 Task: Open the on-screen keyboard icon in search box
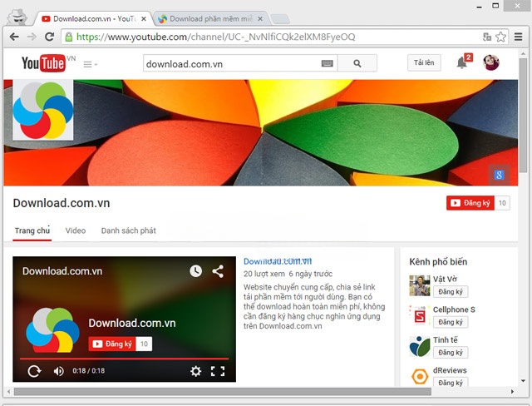coord(327,63)
